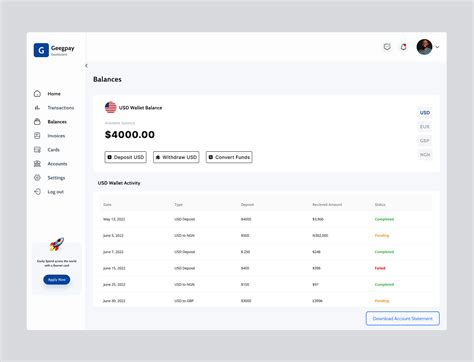Click Pending status in June 5 row

pyautogui.click(x=382, y=236)
